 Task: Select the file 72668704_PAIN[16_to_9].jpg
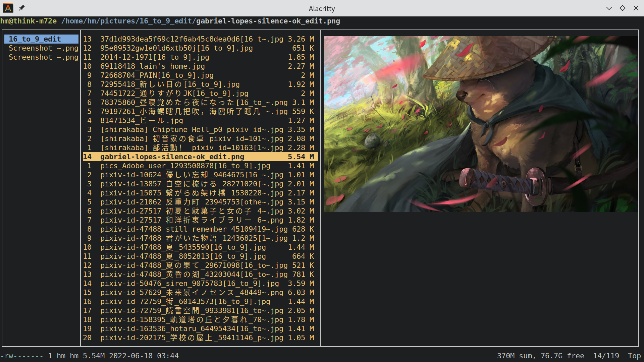tap(157, 75)
